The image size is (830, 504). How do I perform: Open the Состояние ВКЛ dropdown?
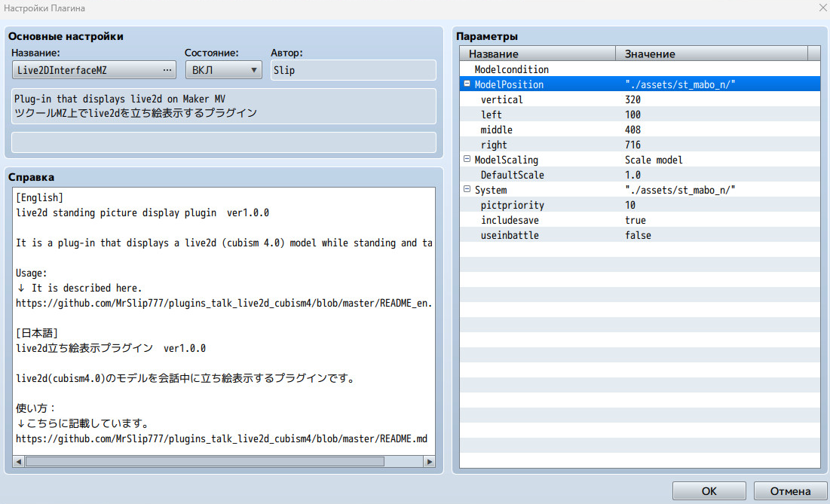pos(223,70)
